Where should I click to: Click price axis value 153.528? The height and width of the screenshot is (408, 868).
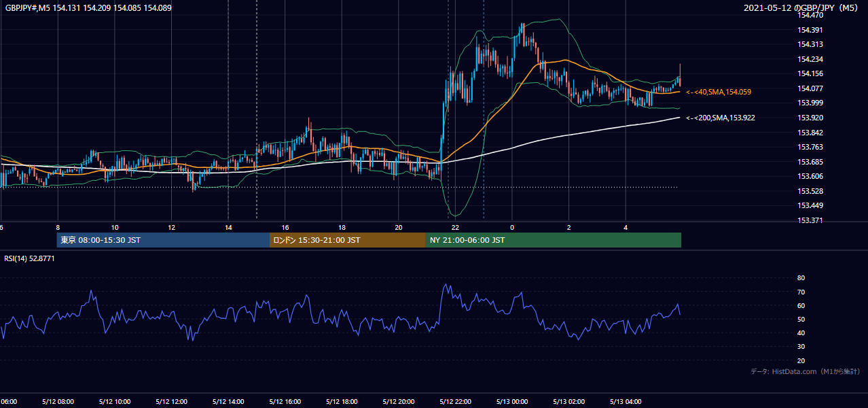click(811, 191)
